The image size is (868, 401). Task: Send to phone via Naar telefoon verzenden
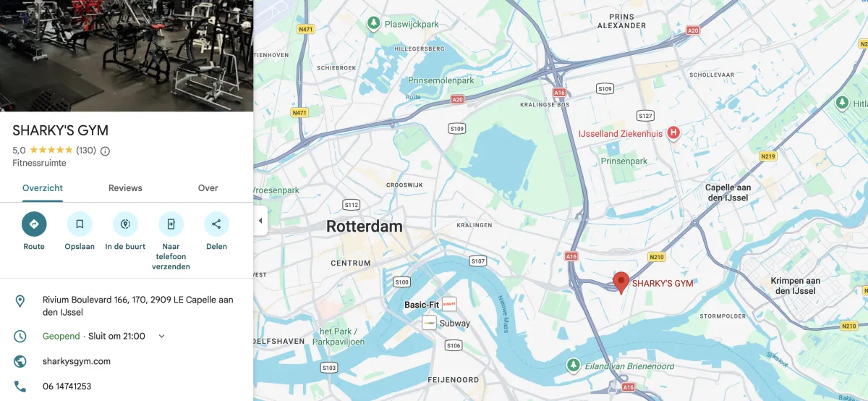tap(171, 224)
